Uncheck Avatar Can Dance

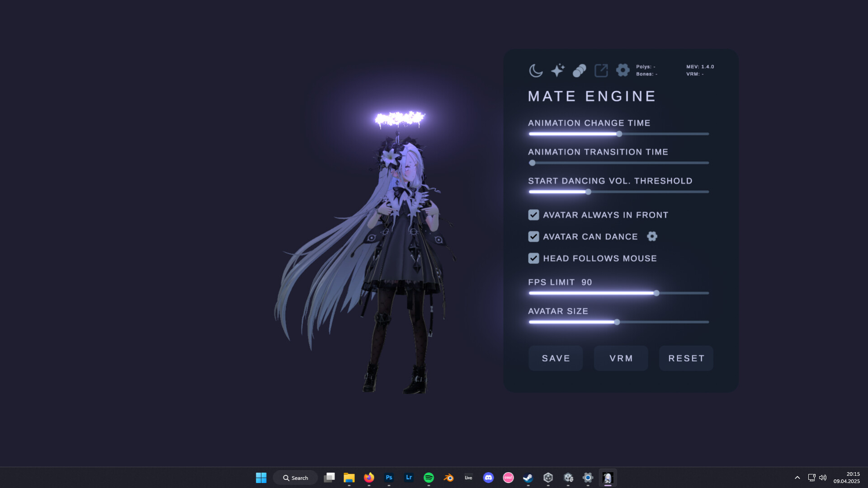tap(533, 236)
